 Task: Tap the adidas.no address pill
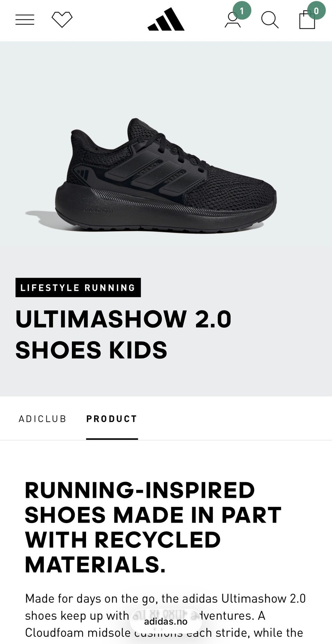pyautogui.click(x=166, y=621)
